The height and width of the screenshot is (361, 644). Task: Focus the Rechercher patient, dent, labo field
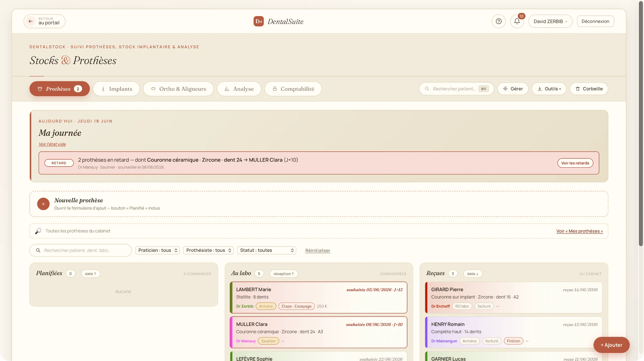[80, 250]
